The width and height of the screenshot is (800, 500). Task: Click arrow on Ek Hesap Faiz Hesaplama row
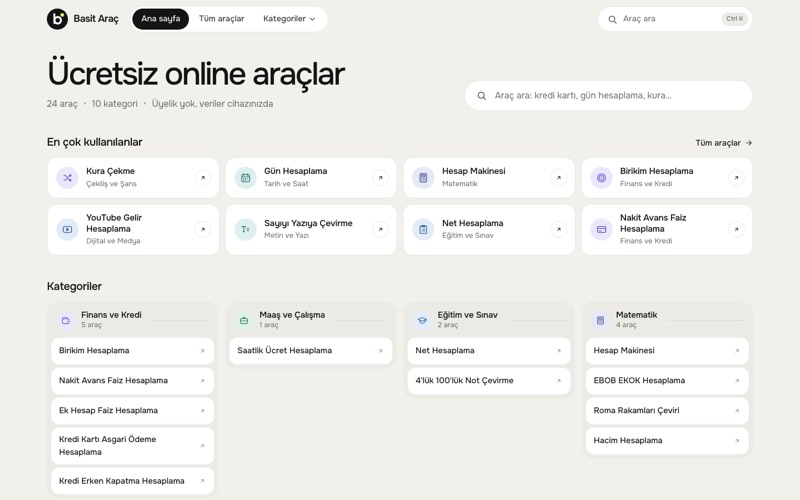point(203,411)
